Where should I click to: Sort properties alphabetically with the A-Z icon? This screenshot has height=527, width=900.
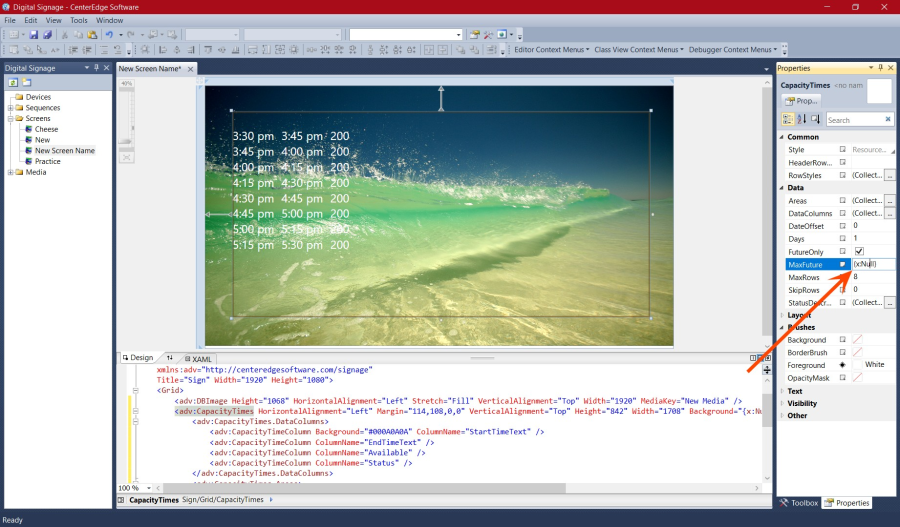coord(802,119)
